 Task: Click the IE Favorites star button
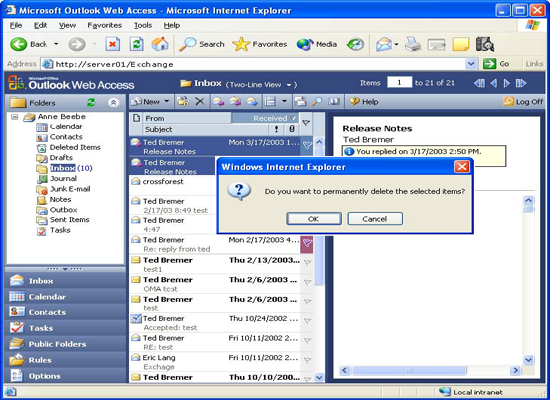(x=260, y=44)
